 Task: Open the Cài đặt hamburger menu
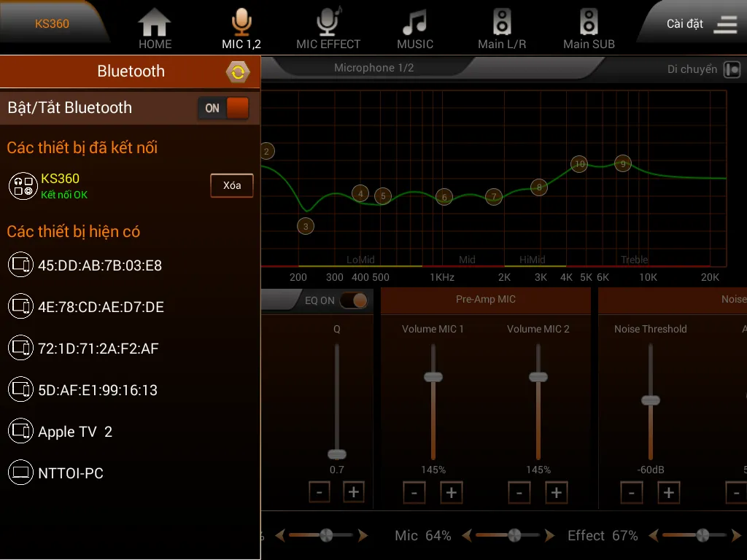coord(725,24)
